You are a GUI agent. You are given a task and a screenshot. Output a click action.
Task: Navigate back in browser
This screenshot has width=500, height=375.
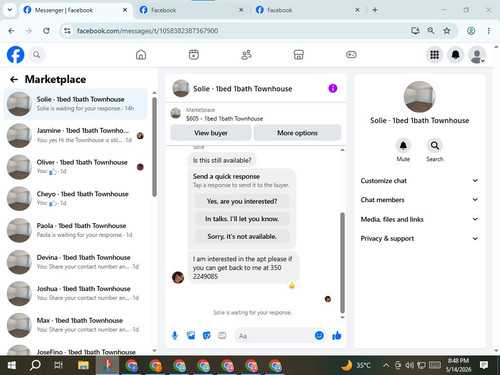tap(11, 31)
